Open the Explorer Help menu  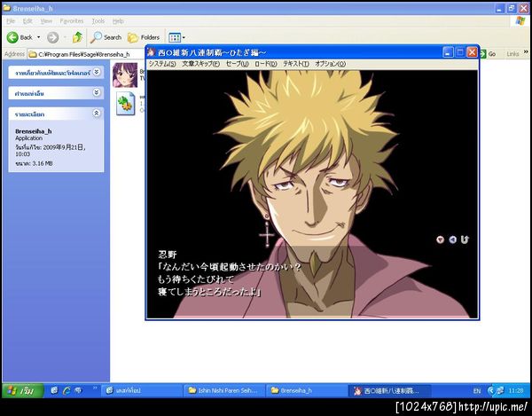(x=118, y=21)
